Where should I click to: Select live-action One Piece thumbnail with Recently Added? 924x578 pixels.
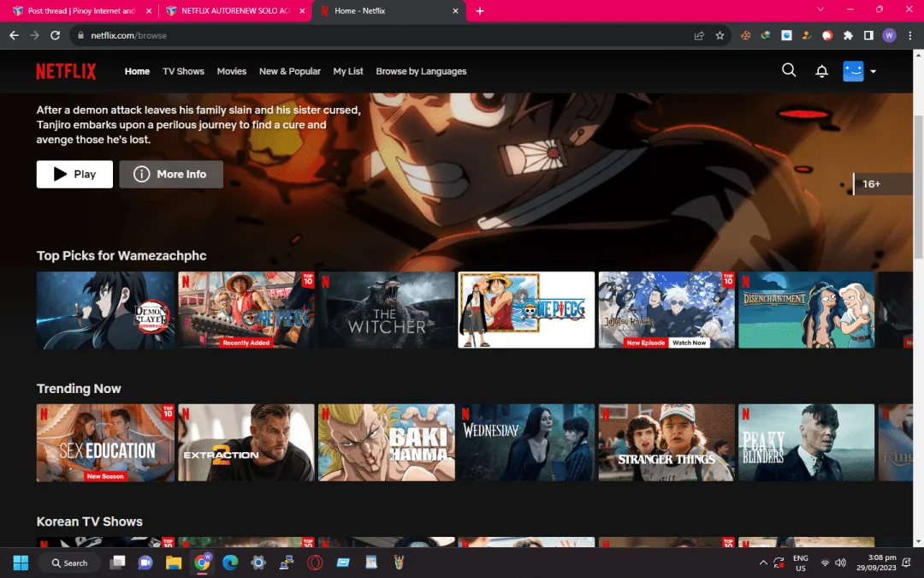pos(246,310)
